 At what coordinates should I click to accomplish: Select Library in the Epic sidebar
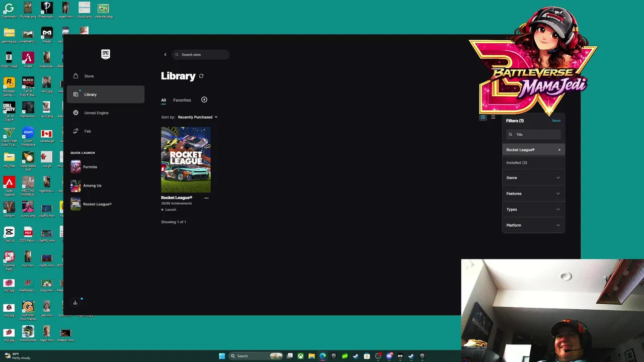[106, 95]
